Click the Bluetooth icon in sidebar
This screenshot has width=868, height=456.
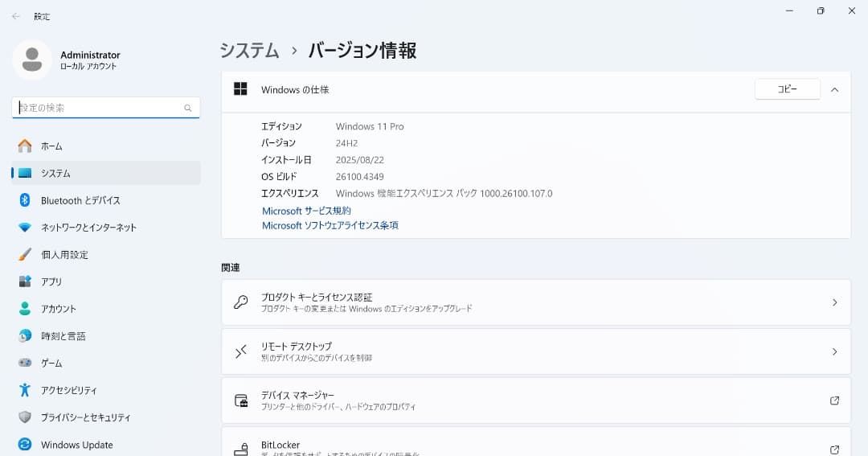pyautogui.click(x=24, y=200)
